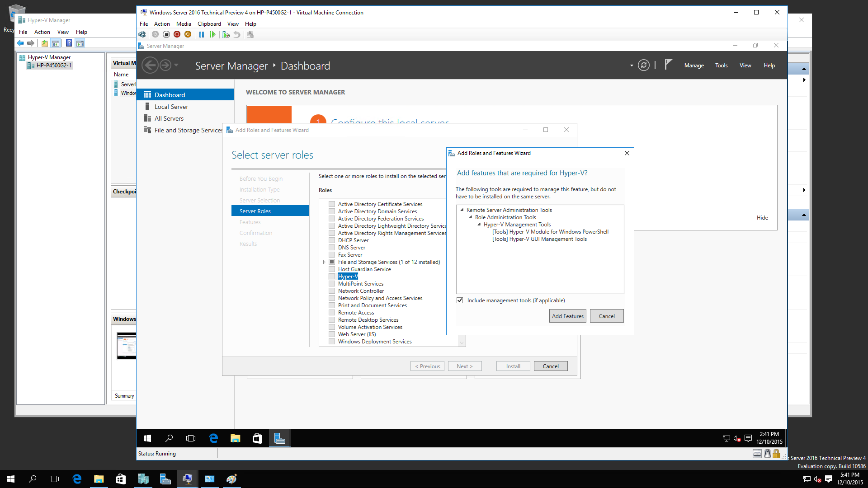The width and height of the screenshot is (868, 488).
Task: Open the Tools menu in Server Manager
Action: click(x=721, y=65)
